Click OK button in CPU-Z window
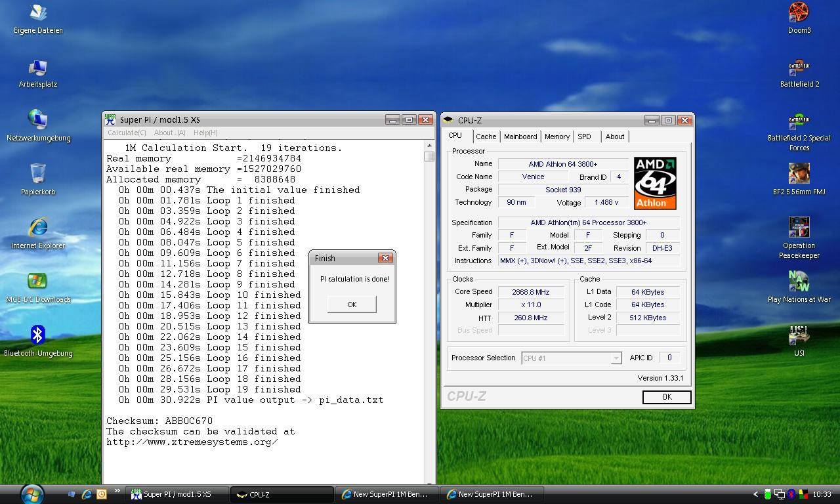 click(667, 396)
